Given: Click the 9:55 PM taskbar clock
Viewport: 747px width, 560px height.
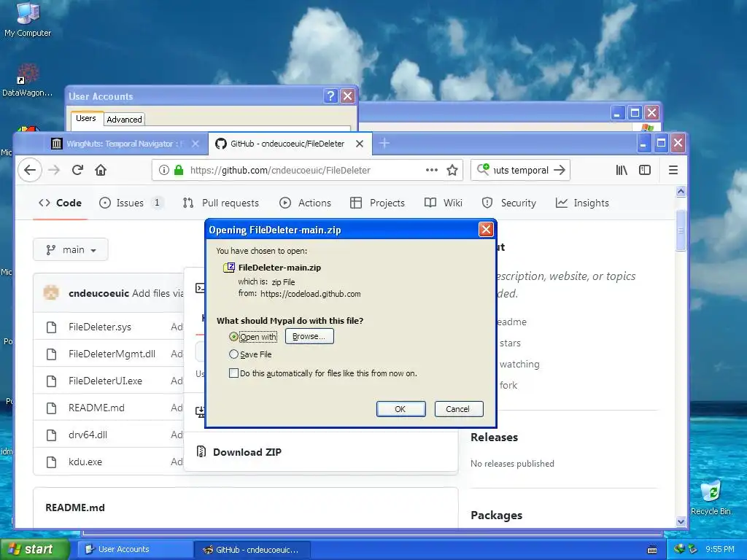Looking at the screenshot, I should pyautogui.click(x=719, y=549).
